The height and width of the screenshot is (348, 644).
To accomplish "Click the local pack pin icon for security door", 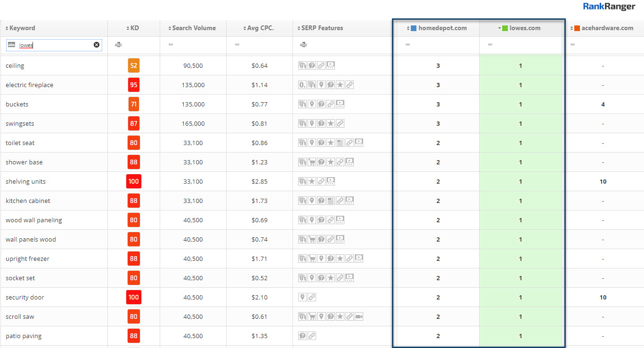I will click(x=302, y=297).
